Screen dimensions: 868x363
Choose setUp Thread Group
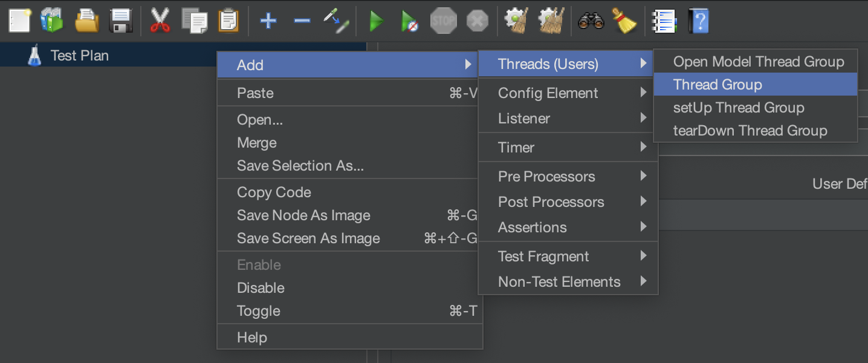pyautogui.click(x=739, y=108)
